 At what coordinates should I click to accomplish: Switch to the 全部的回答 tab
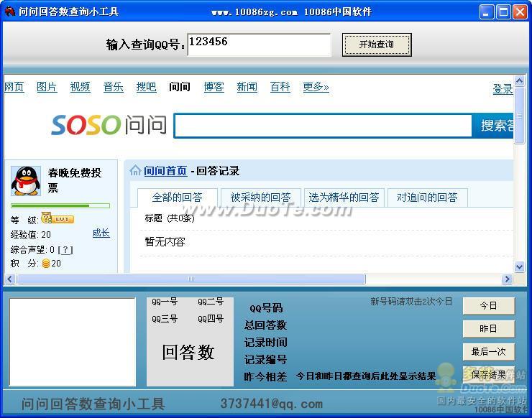177,198
